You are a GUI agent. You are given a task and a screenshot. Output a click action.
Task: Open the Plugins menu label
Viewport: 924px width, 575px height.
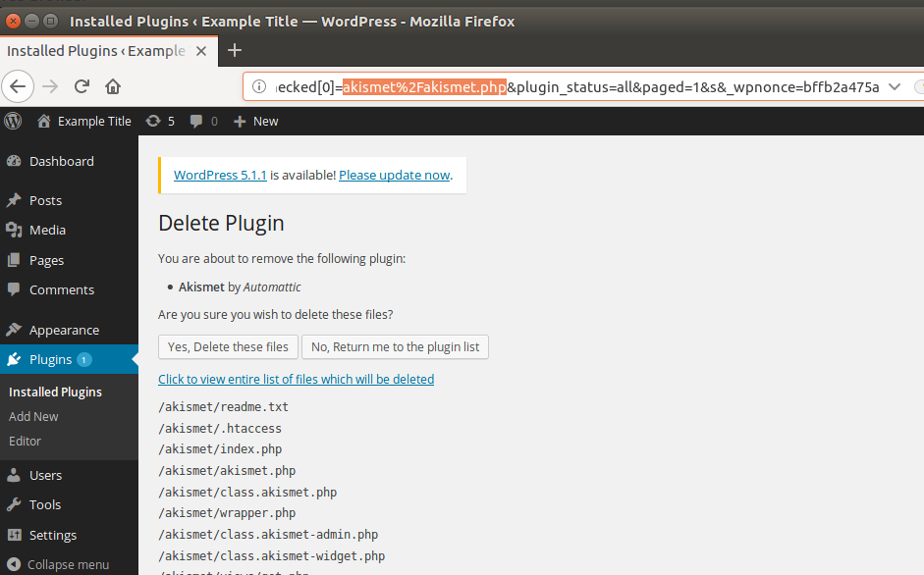pos(51,359)
